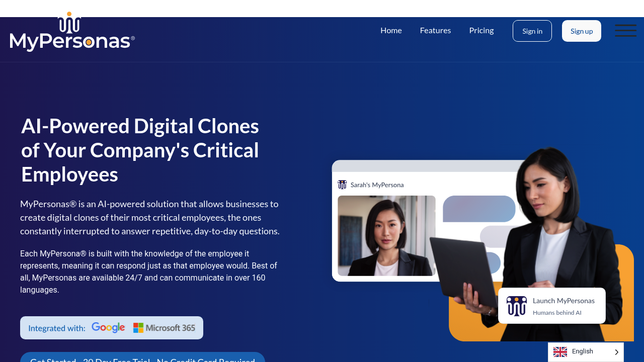
Task: Click the MyPersonas logo
Action: coord(72,32)
